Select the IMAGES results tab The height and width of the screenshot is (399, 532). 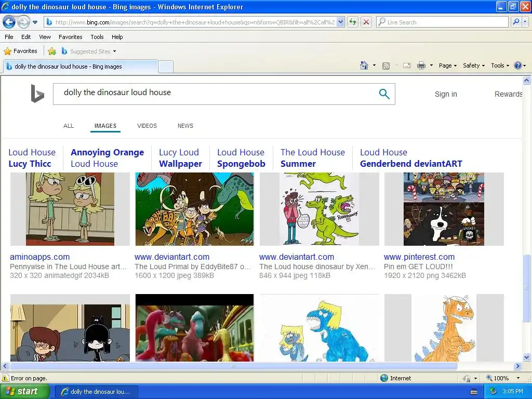tap(105, 126)
